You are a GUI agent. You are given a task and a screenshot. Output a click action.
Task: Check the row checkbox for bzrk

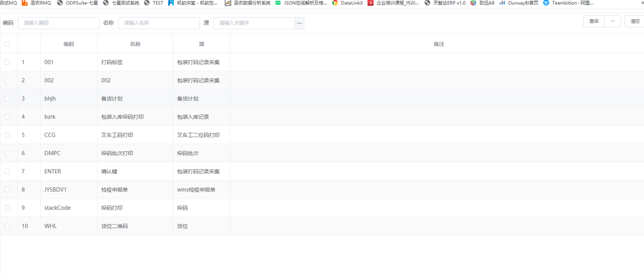pos(7,117)
